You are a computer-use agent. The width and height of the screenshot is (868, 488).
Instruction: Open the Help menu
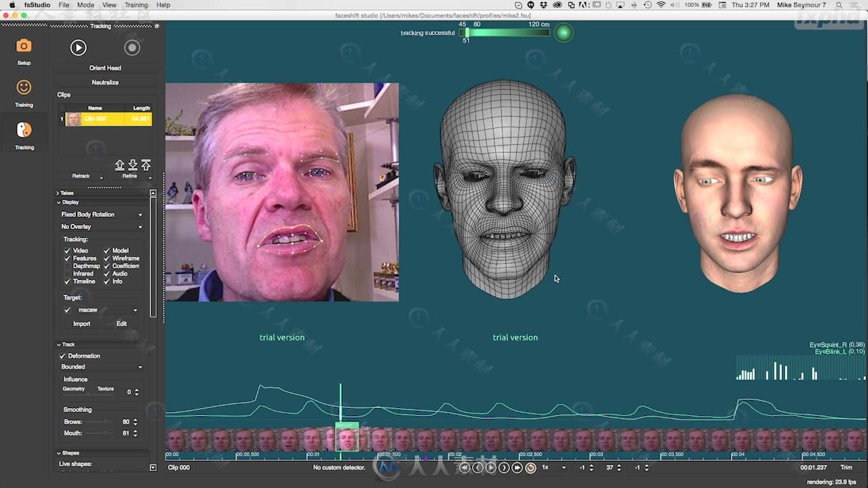pyautogui.click(x=163, y=5)
